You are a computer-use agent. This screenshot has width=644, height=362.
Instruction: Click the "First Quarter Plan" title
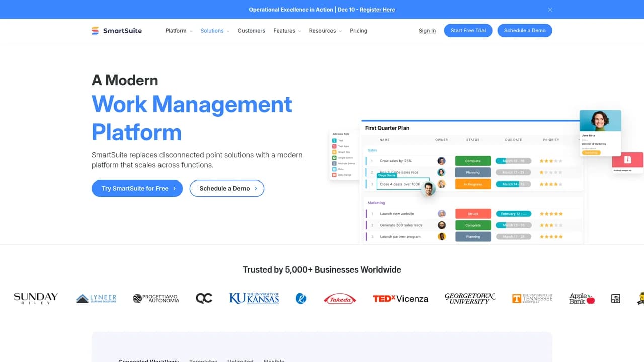coord(387,128)
